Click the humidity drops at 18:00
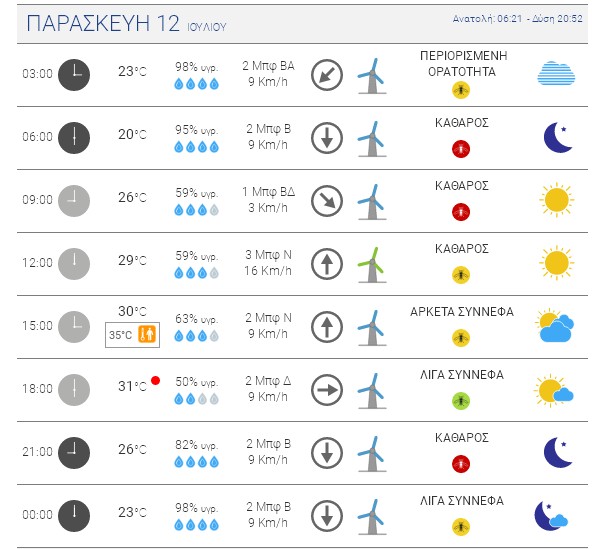This screenshot has height=549, width=606. [196, 399]
